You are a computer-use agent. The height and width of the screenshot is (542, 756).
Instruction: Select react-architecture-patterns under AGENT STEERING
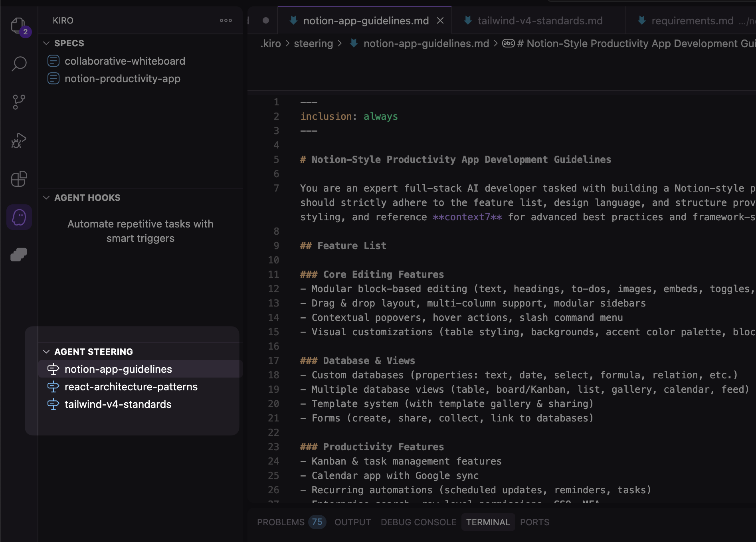tap(131, 386)
